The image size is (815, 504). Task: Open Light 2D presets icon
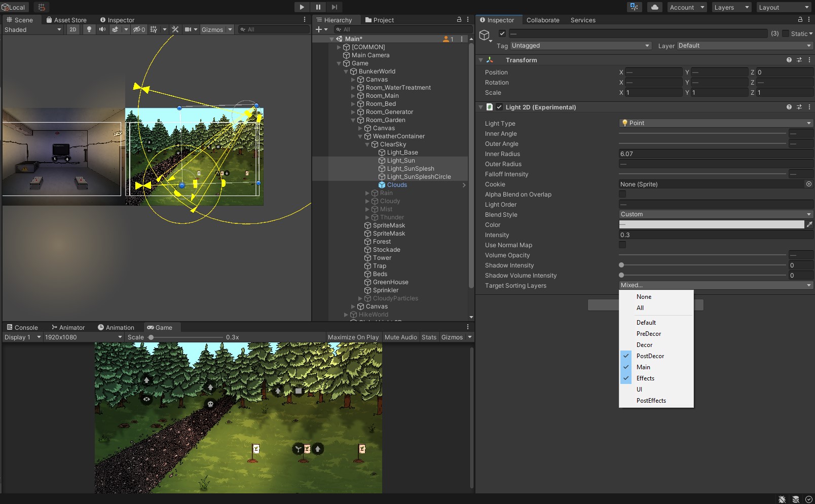point(799,107)
